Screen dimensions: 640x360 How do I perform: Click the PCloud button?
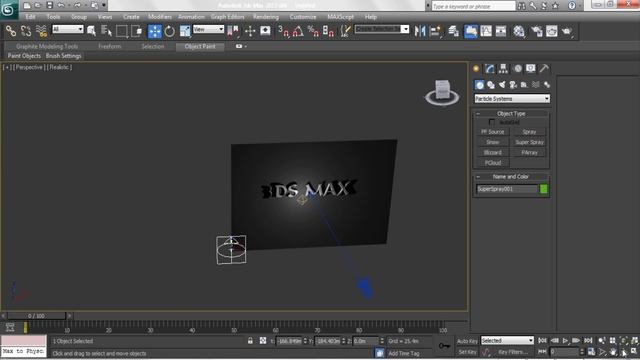pos(493,162)
